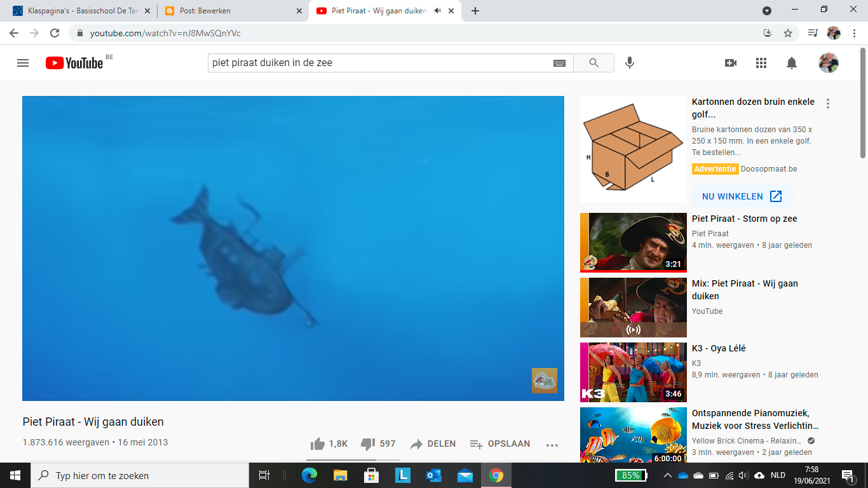
Task: Share the video via DELEN
Action: 432,444
